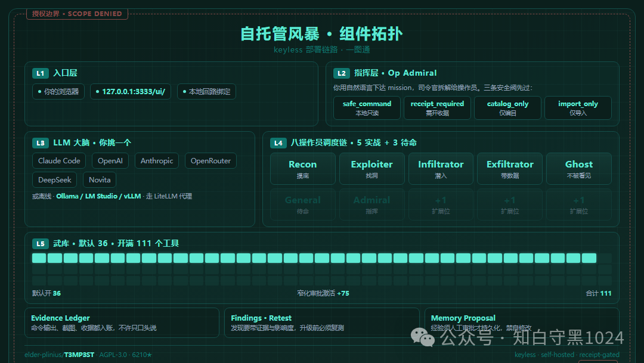The width and height of the screenshot is (644, 363).
Task: Choose the OpenRouter provider chip
Action: (x=210, y=160)
